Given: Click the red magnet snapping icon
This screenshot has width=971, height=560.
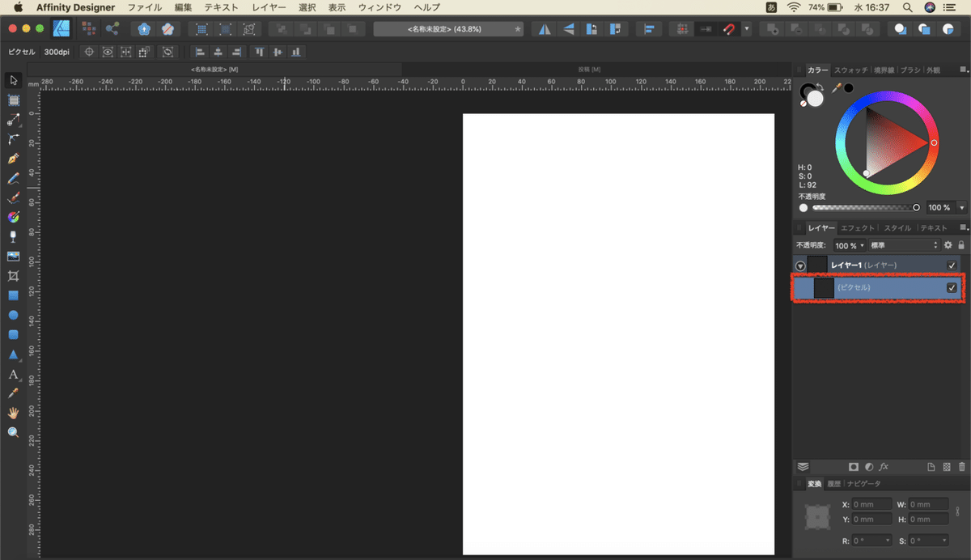Looking at the screenshot, I should coord(728,29).
